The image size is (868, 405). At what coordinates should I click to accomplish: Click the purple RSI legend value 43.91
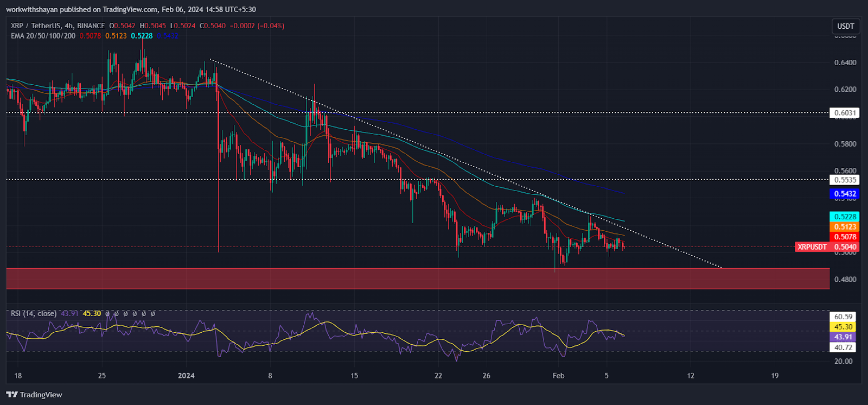[x=69, y=313]
